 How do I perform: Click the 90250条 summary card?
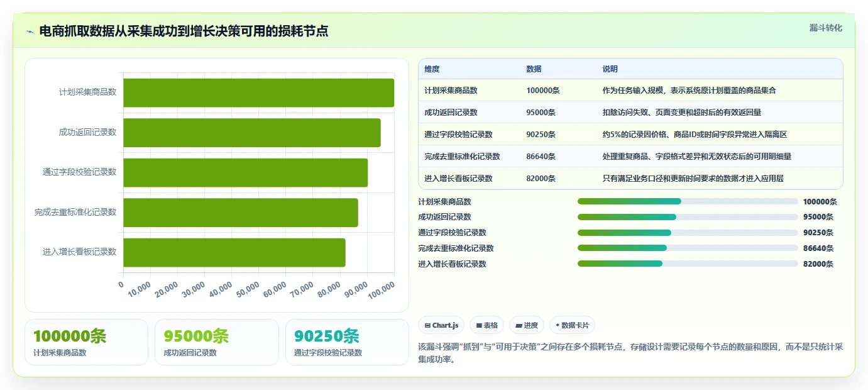tap(347, 342)
